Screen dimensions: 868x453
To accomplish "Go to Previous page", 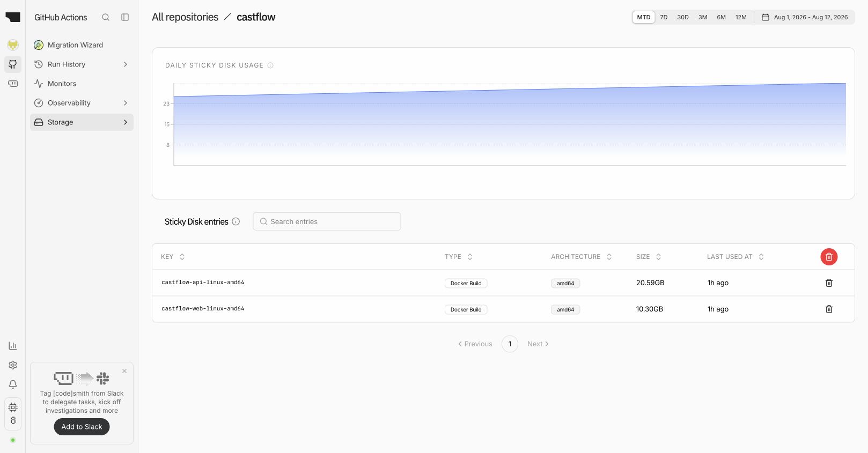I will coord(475,344).
